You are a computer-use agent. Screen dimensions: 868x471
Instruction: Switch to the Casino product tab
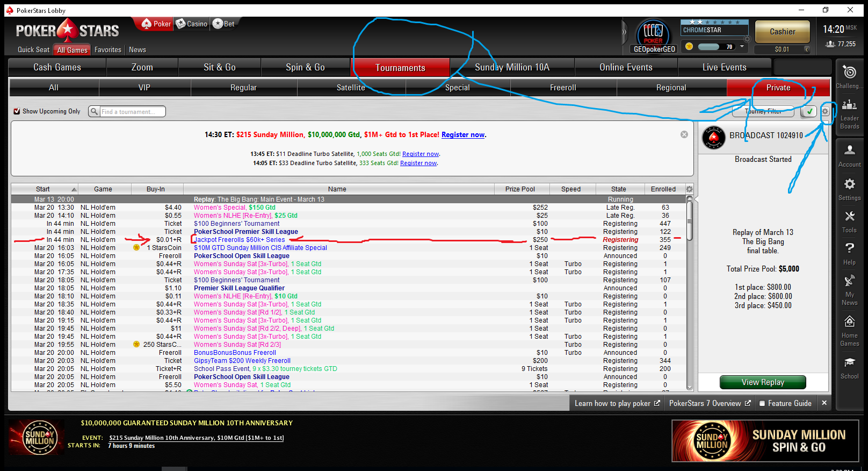coord(192,24)
